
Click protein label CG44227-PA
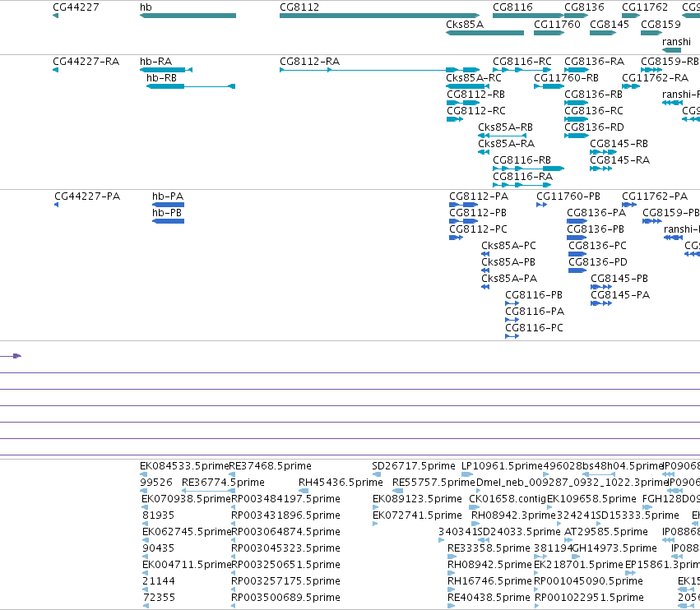[x=87, y=196]
